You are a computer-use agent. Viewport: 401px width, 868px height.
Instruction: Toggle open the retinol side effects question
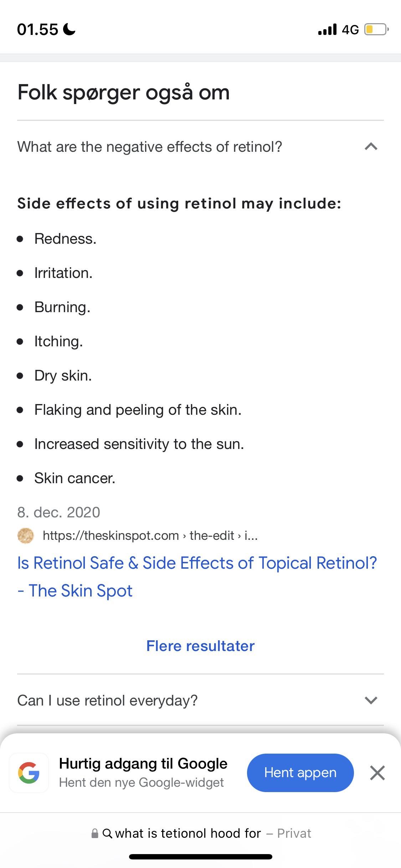(150, 146)
